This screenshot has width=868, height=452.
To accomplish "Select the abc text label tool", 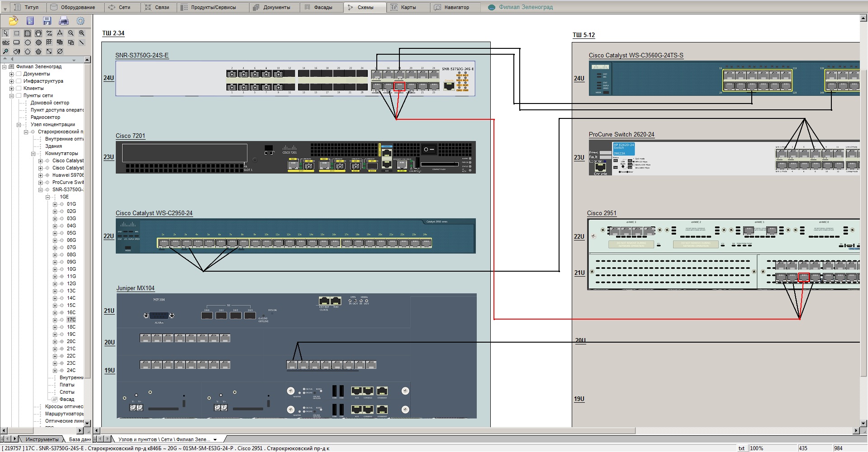I will 6,42.
